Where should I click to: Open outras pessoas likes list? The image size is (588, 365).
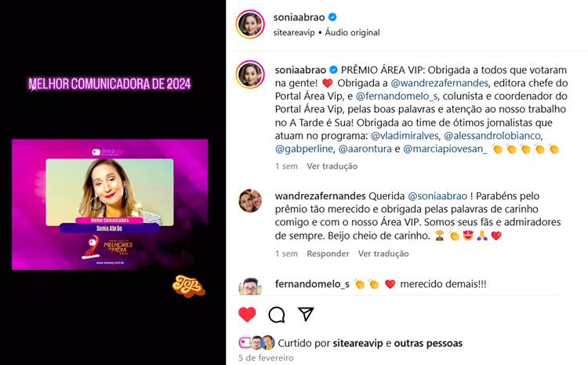click(428, 343)
